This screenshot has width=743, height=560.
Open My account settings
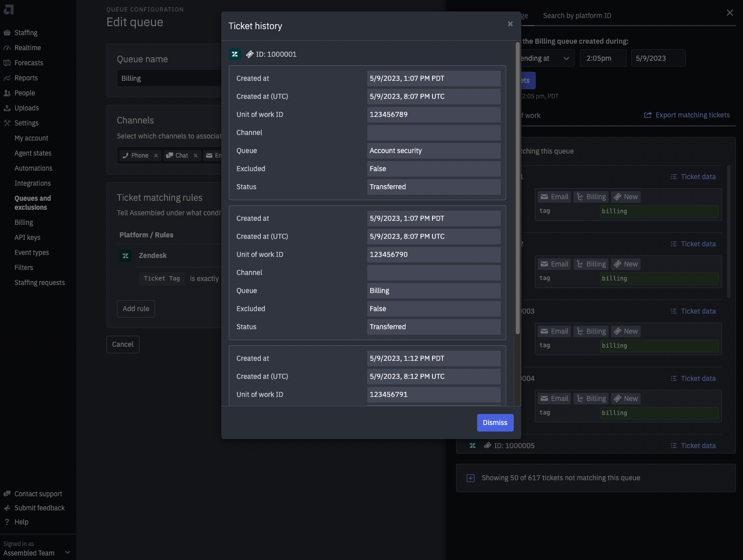[31, 138]
